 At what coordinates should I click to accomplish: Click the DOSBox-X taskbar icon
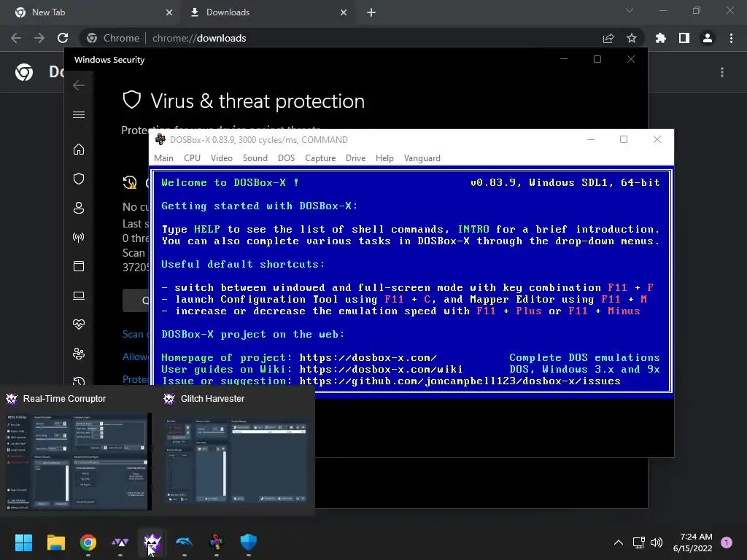(x=217, y=542)
